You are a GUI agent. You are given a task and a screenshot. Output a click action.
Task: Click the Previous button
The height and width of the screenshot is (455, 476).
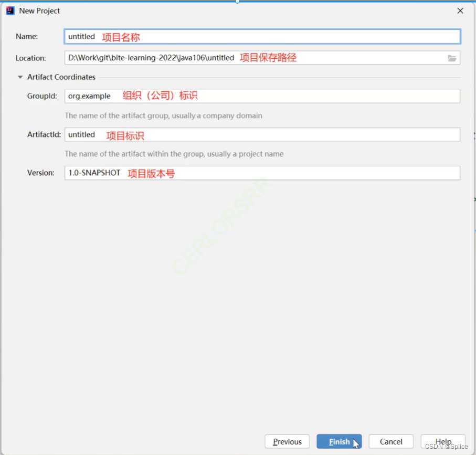[x=287, y=441]
